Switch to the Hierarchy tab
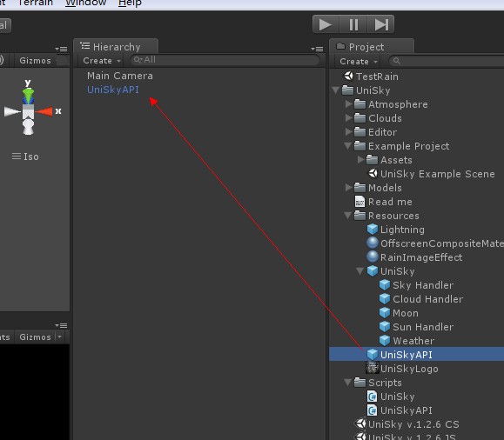Screen dimensions: 504x440 pyautogui.click(x=116, y=47)
